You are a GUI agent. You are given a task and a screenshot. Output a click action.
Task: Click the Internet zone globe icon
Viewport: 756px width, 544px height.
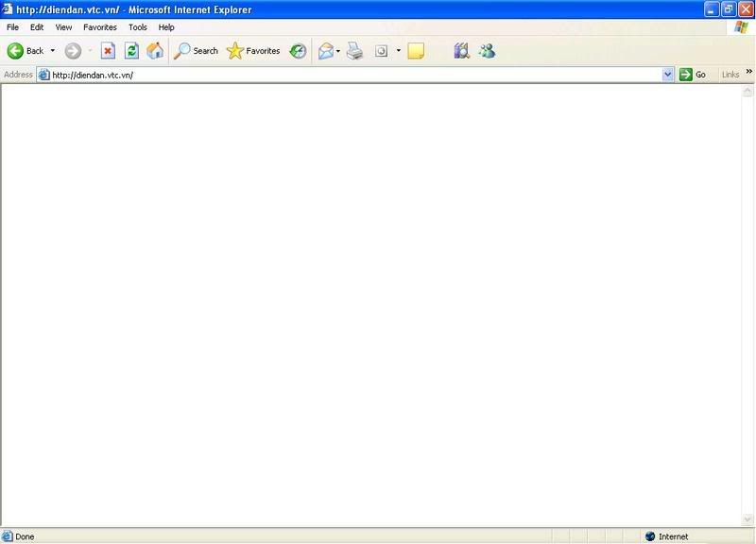coord(650,536)
